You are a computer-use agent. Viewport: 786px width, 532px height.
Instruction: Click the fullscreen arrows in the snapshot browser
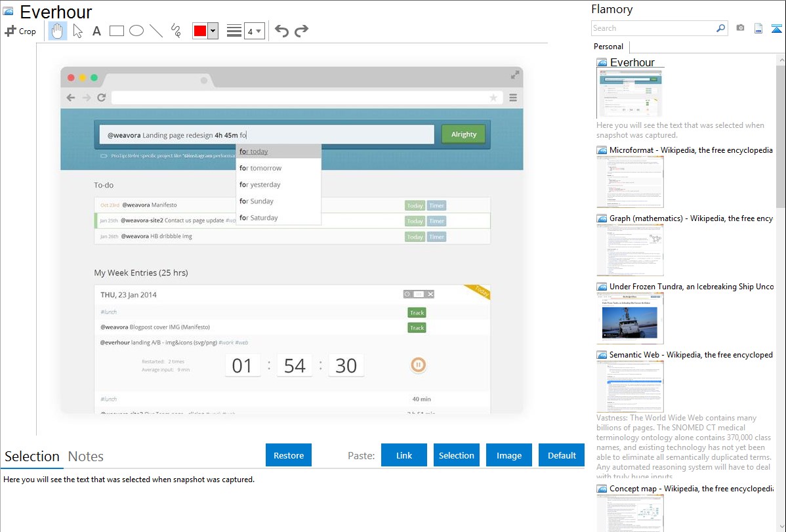tap(515, 75)
